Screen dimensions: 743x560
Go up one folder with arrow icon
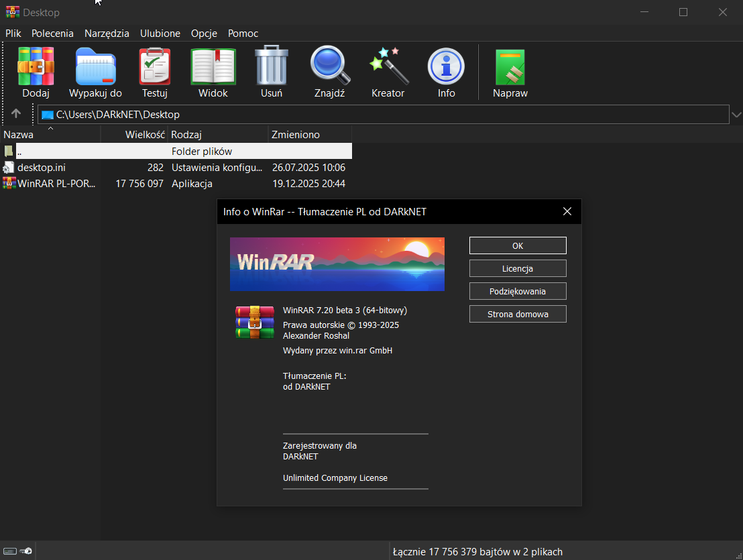pos(15,114)
